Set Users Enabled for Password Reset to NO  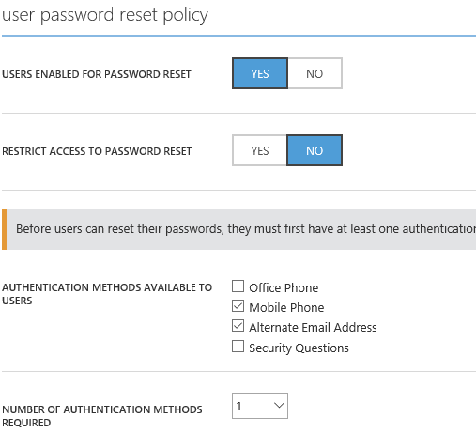pos(315,73)
